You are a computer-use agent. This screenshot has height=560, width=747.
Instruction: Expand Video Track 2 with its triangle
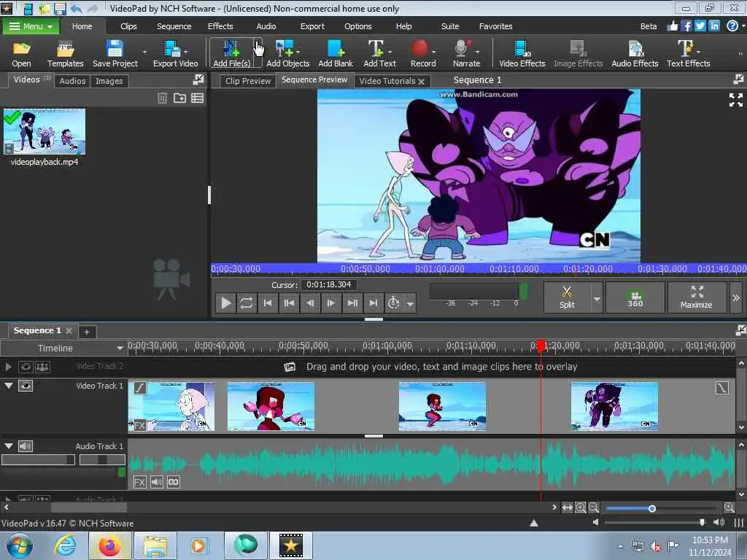[x=8, y=367]
